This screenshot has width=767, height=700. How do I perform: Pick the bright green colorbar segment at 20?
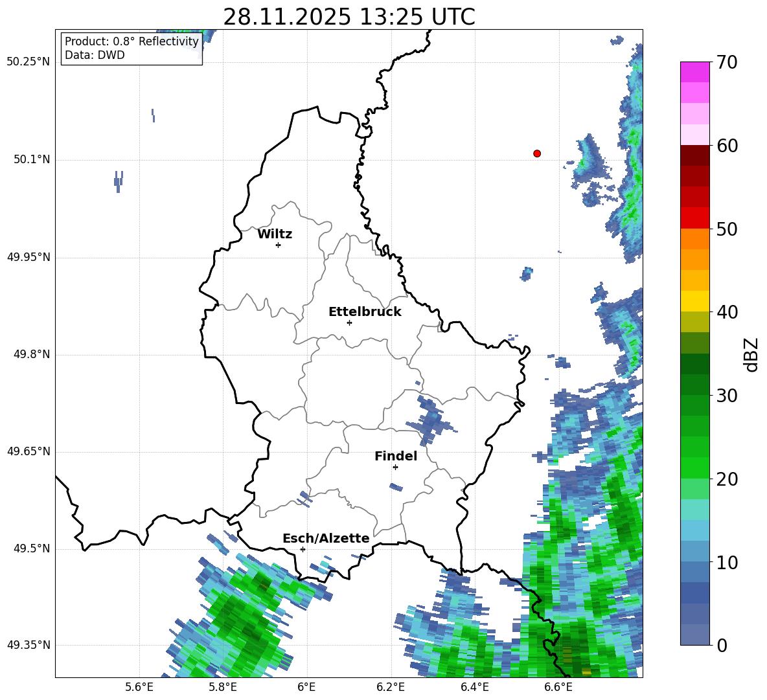694,468
